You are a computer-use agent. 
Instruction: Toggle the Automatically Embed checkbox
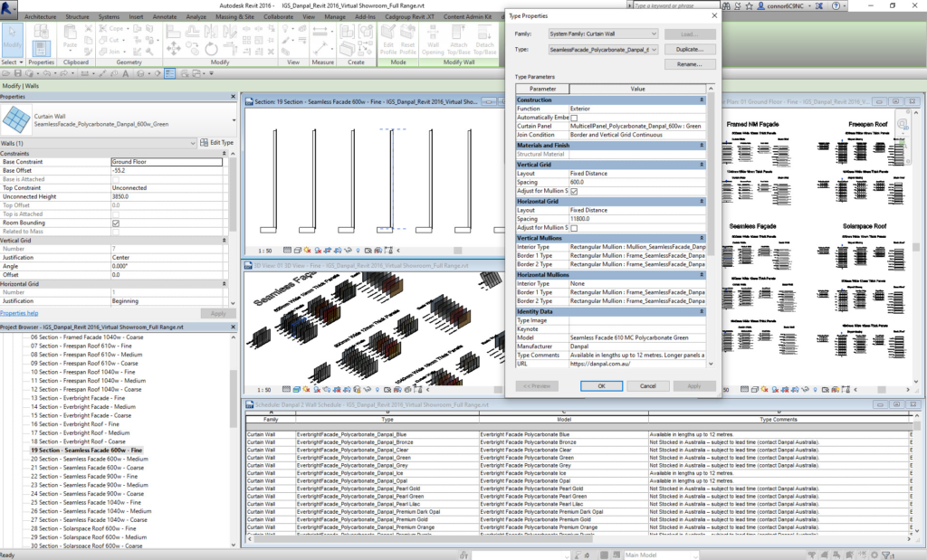pos(574,118)
